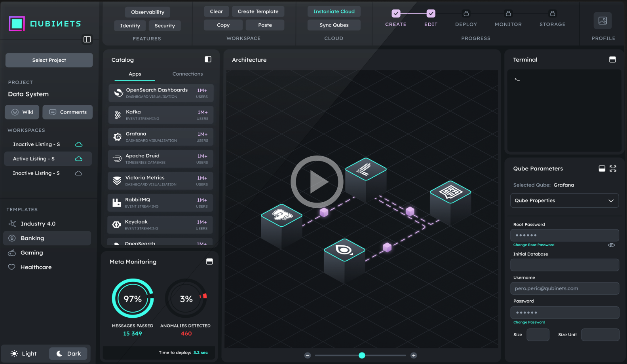Click the Change Root Password link
The height and width of the screenshot is (364, 627).
(534, 245)
